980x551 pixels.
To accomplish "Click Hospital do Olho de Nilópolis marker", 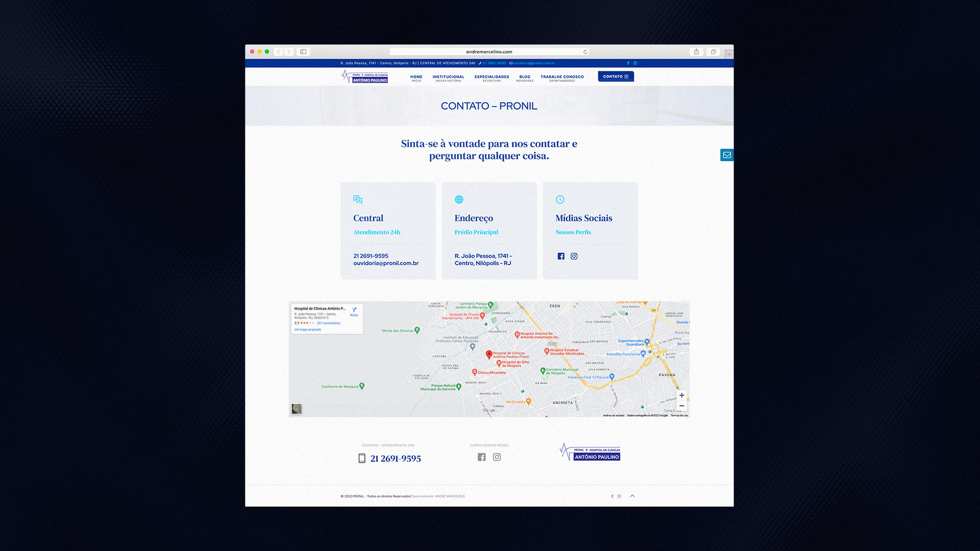I will (x=499, y=363).
